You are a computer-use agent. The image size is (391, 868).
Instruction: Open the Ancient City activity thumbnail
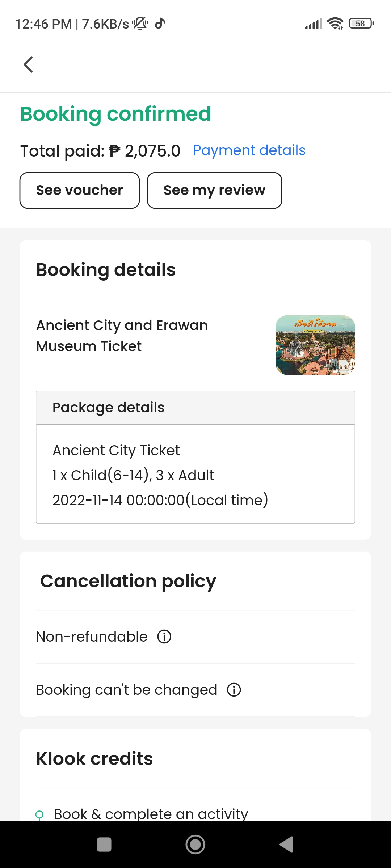tap(315, 345)
